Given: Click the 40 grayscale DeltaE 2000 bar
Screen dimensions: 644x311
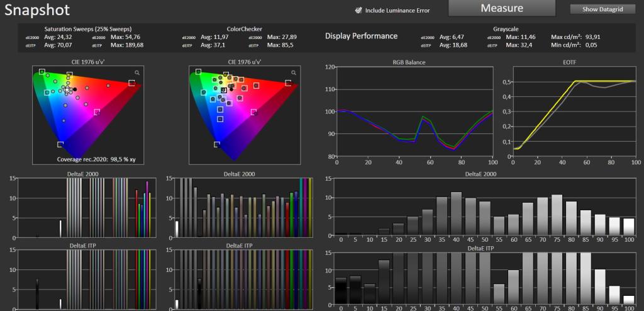Looking at the screenshot, I should tap(457, 213).
